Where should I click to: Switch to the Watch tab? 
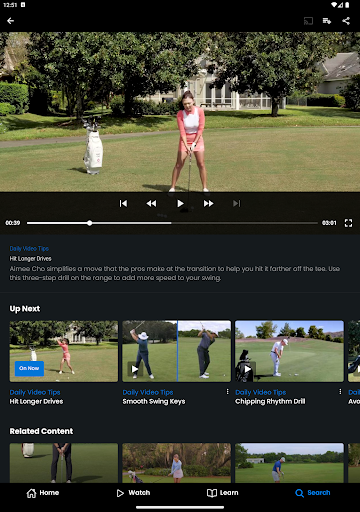[x=133, y=493]
